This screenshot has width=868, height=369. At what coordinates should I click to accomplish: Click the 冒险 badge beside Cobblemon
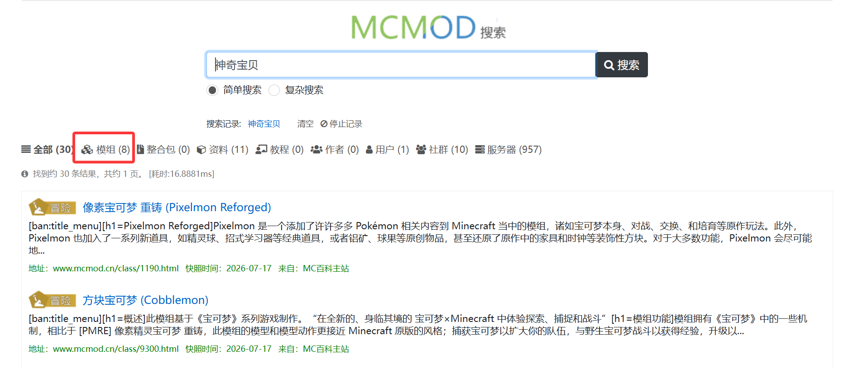point(53,300)
